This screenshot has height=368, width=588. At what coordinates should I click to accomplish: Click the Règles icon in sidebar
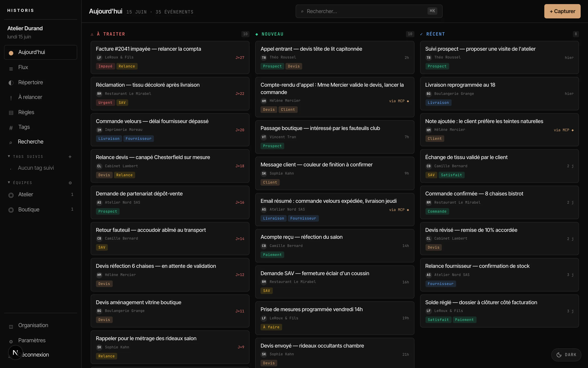coord(11,113)
